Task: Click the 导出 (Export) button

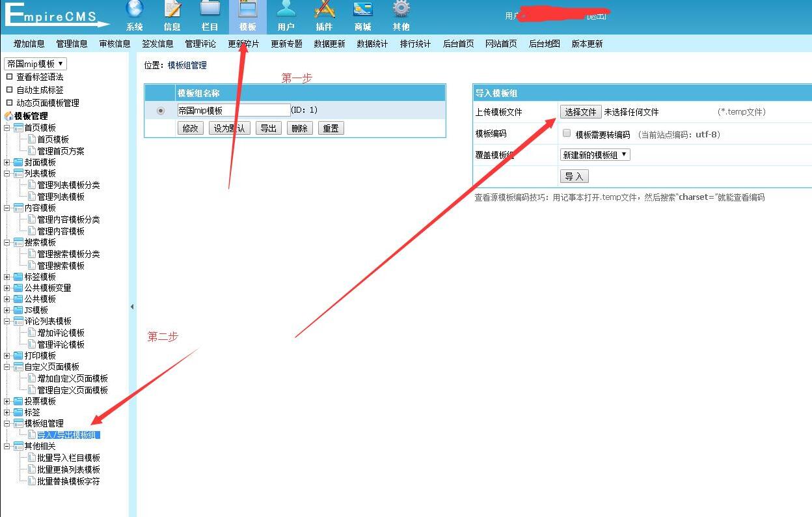Action: [269, 128]
